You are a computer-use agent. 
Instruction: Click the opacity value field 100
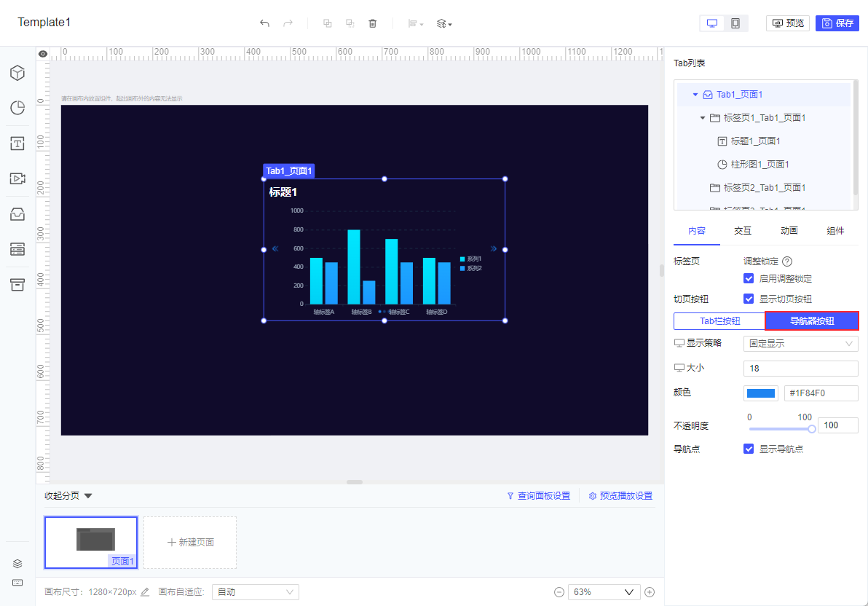click(x=837, y=425)
